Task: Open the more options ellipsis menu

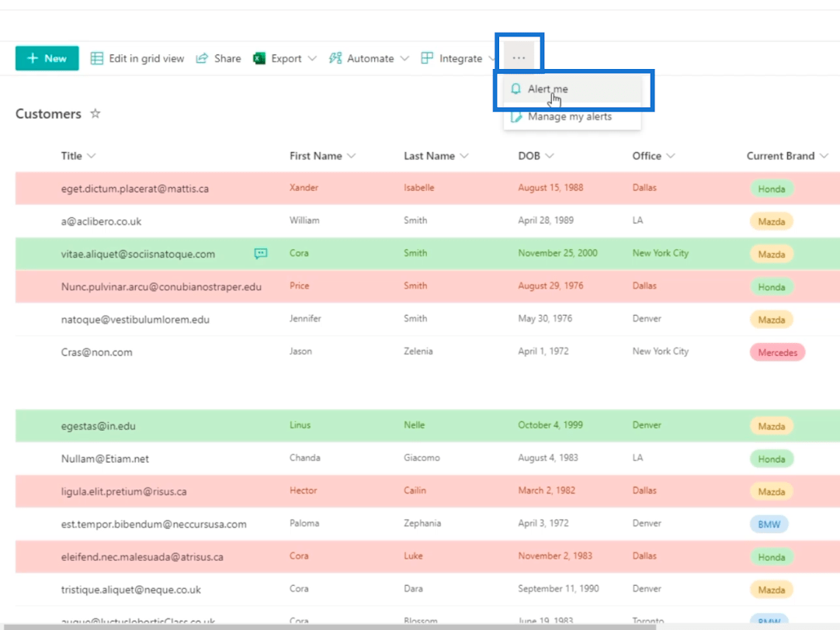Action: (x=519, y=57)
